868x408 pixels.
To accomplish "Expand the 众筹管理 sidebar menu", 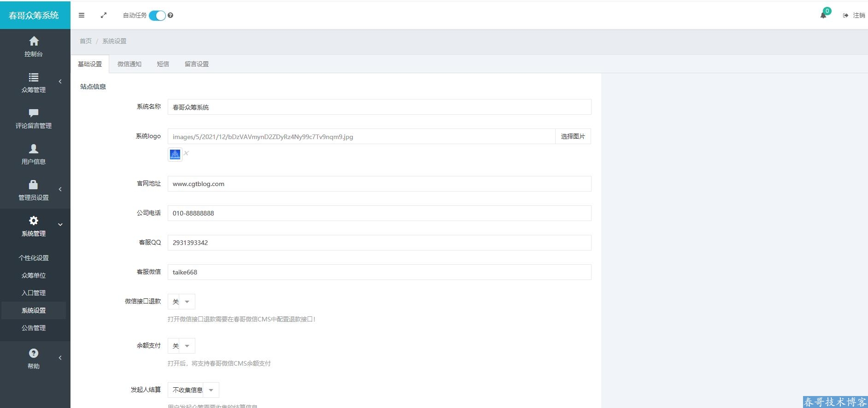I will pos(34,82).
